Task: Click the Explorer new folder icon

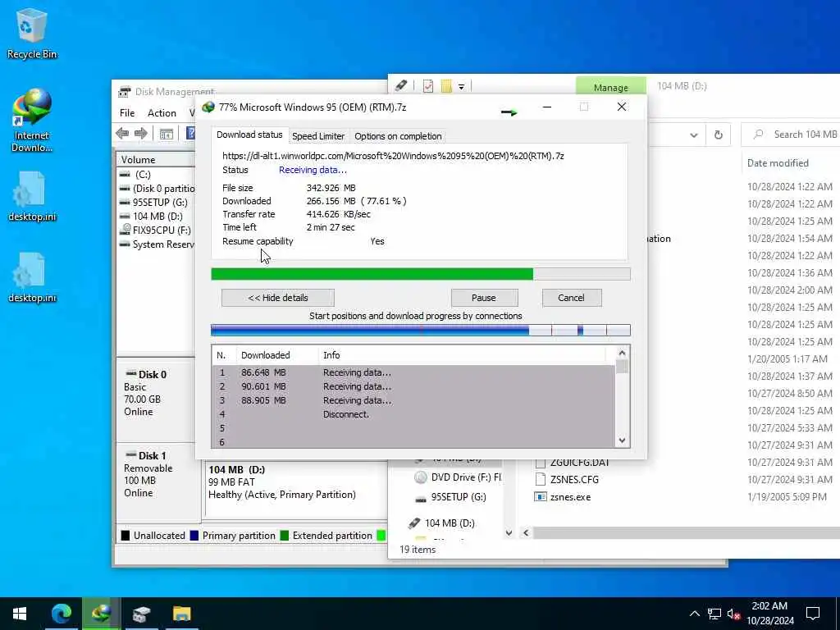Action: click(x=445, y=85)
